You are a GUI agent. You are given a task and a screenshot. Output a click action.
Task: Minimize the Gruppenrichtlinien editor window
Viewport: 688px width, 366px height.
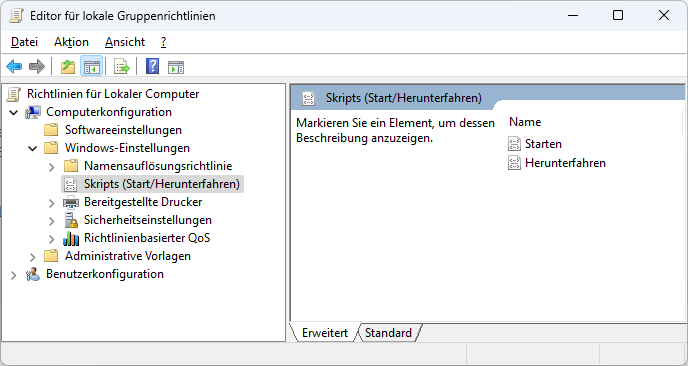(x=573, y=15)
